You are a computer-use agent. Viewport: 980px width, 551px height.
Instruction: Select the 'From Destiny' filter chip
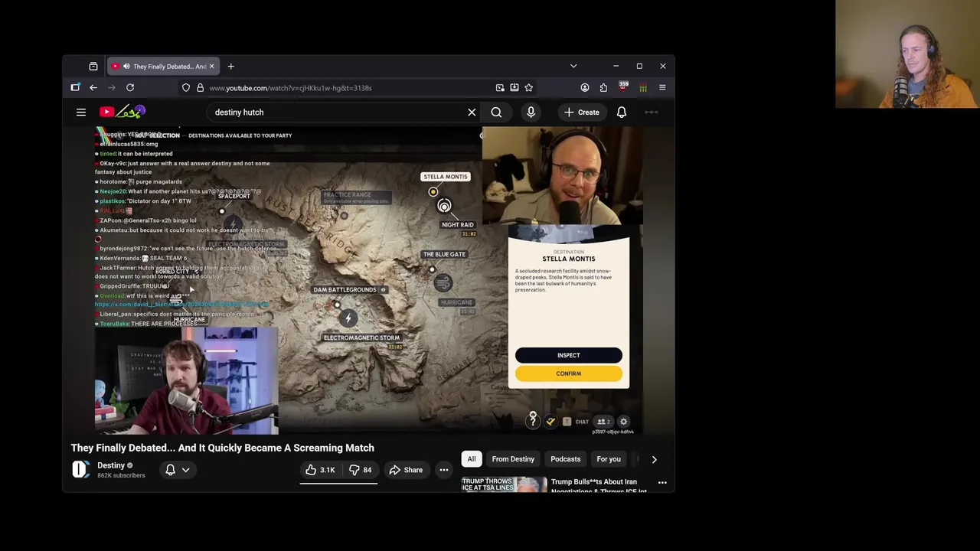click(x=513, y=459)
